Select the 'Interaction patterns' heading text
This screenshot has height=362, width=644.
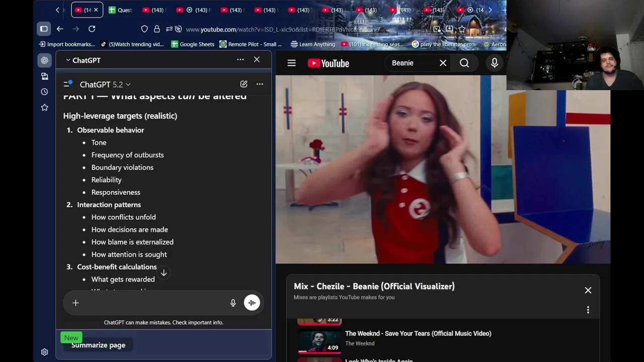109,205
